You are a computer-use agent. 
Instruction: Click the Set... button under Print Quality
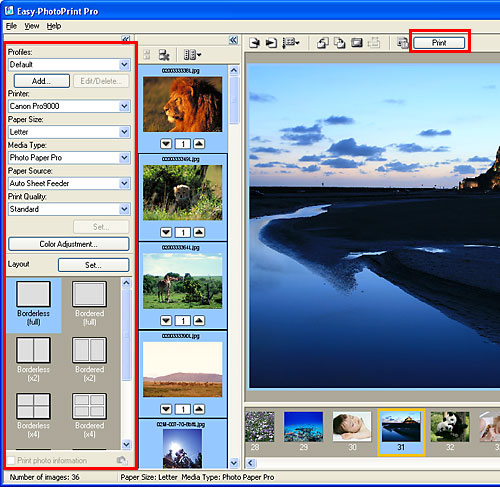coord(101,227)
